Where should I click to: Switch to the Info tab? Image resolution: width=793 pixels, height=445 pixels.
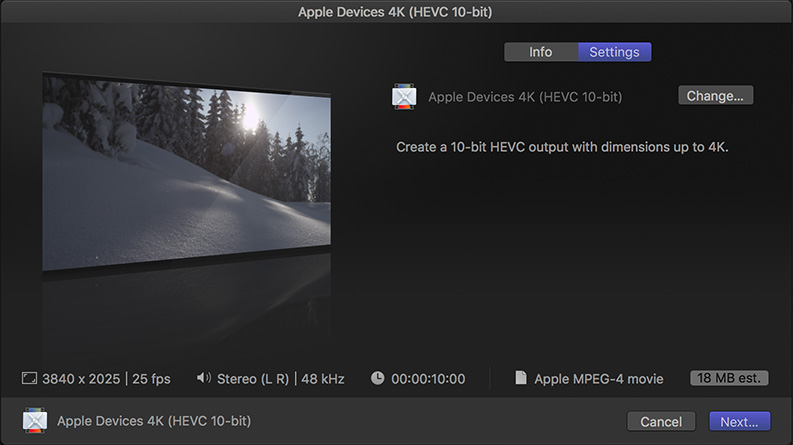(x=541, y=52)
